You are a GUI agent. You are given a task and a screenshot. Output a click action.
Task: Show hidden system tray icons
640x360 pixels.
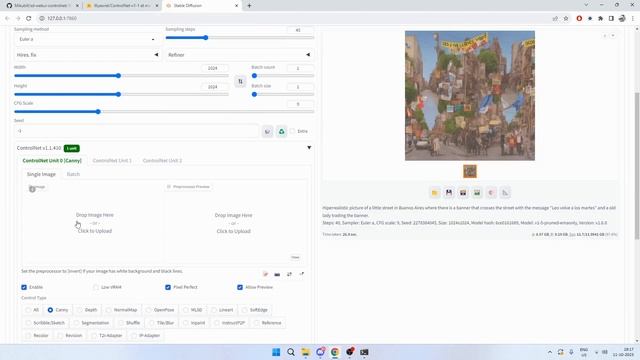pos(550,352)
